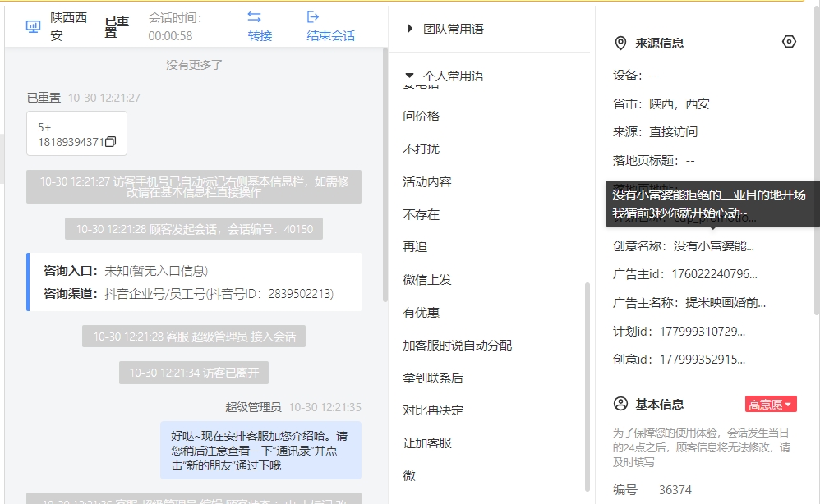Click the 访客已离开 system message

coord(194,373)
